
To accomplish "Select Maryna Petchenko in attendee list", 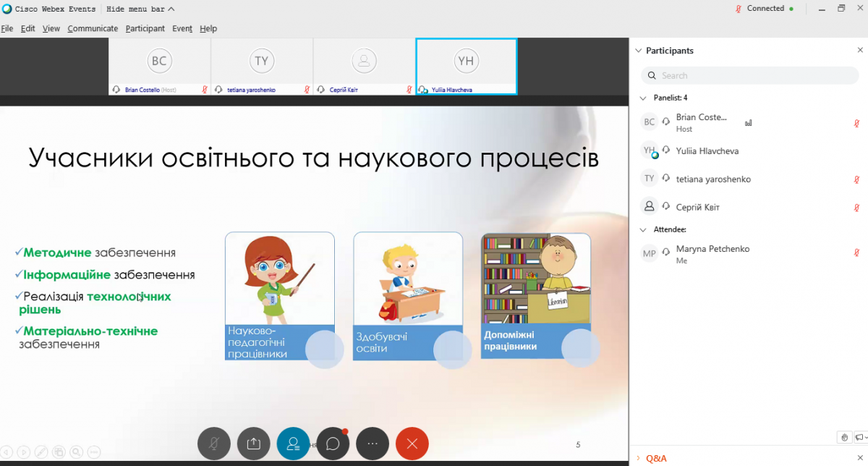I will (x=712, y=253).
